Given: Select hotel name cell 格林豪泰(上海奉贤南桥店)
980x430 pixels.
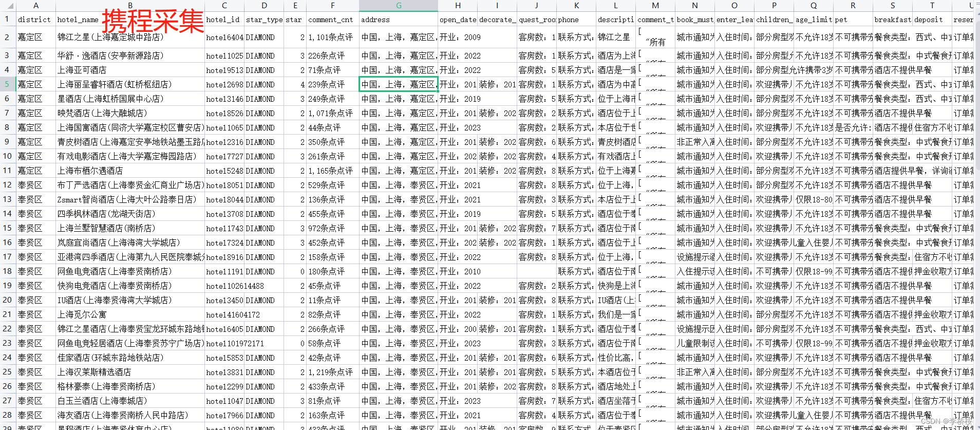Looking at the screenshot, I should click(x=130, y=386).
